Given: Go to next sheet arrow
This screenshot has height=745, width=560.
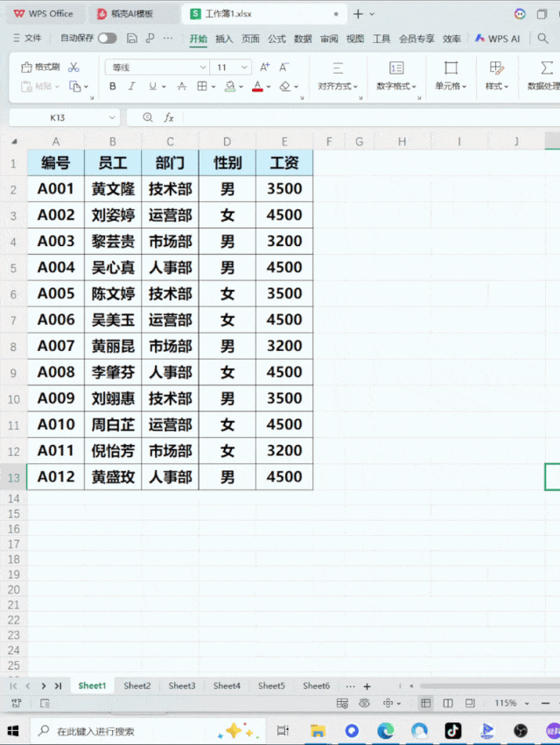Looking at the screenshot, I should click(43, 685).
